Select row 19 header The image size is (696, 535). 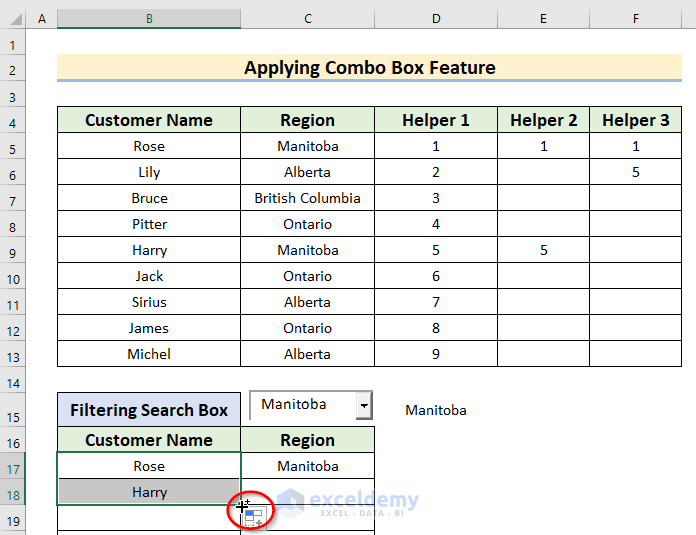(x=12, y=520)
